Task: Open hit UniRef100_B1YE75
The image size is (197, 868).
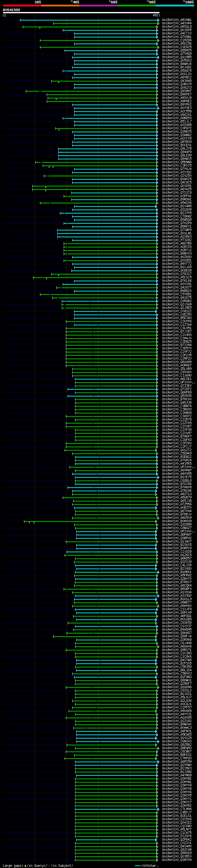Action: point(176,477)
